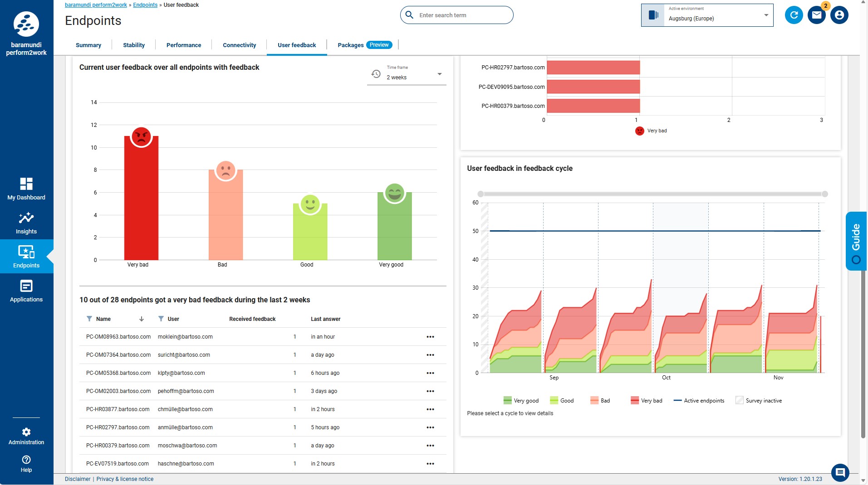Open row options for PC-OM08963.bartoso.com
Screen dimensions: 868x485
430,337
